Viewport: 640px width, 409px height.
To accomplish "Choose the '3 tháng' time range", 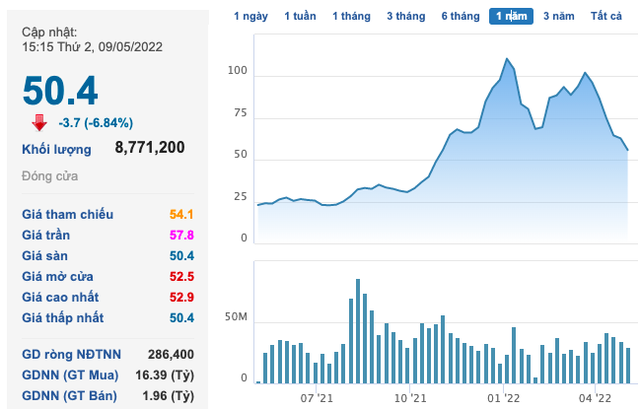I will [405, 17].
